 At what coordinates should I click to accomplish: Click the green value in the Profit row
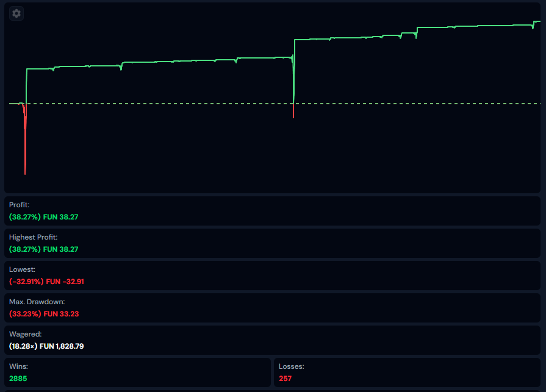pos(43,216)
